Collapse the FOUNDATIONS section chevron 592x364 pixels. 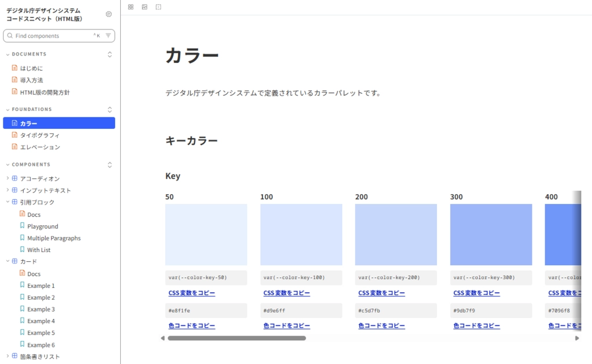[8, 109]
